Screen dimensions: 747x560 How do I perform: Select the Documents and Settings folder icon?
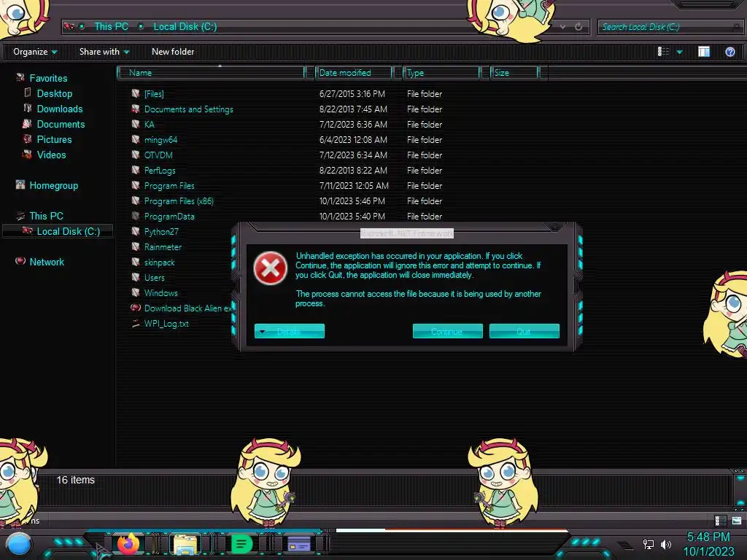[x=136, y=109]
